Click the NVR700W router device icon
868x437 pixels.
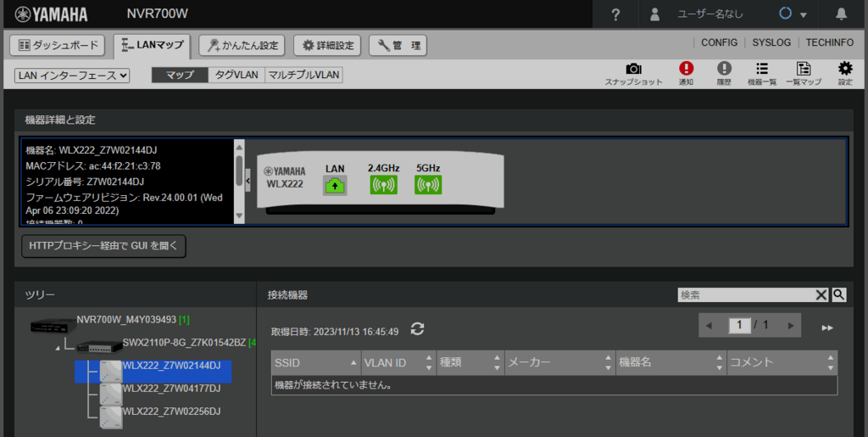pyautogui.click(x=53, y=327)
